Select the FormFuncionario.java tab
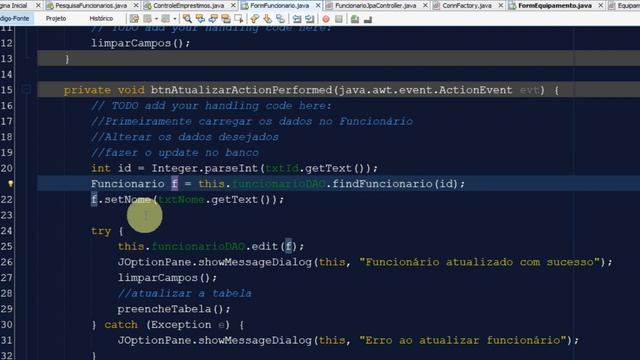Viewport: 640px width, 360px height. [x=280, y=5]
